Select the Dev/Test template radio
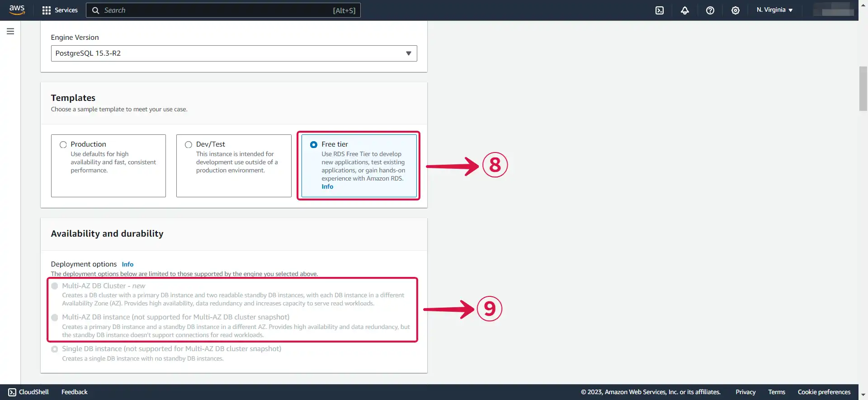868x400 pixels. 189,145
